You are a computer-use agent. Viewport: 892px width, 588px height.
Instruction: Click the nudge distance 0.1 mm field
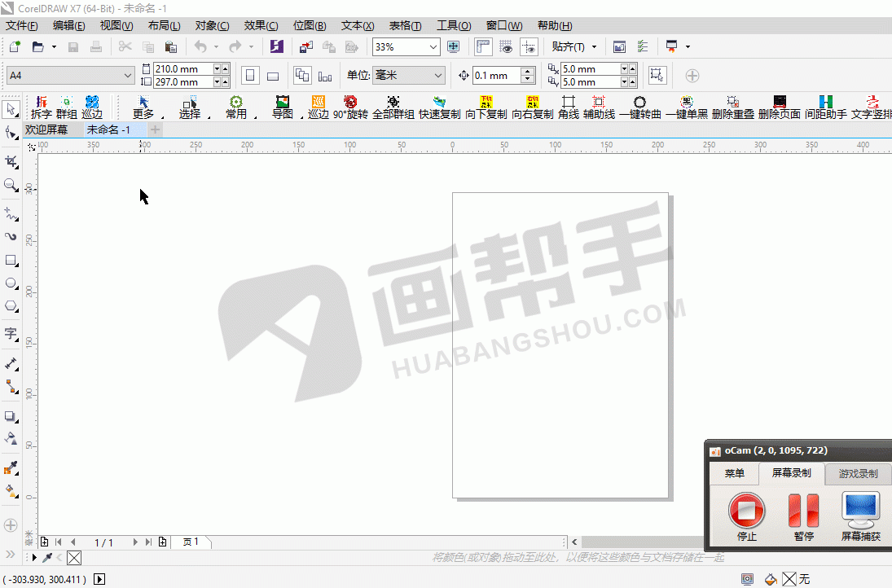tap(497, 75)
